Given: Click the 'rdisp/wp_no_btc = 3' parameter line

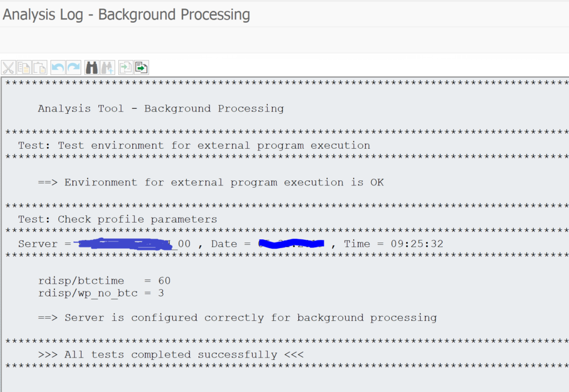Looking at the screenshot, I should click(x=101, y=293).
